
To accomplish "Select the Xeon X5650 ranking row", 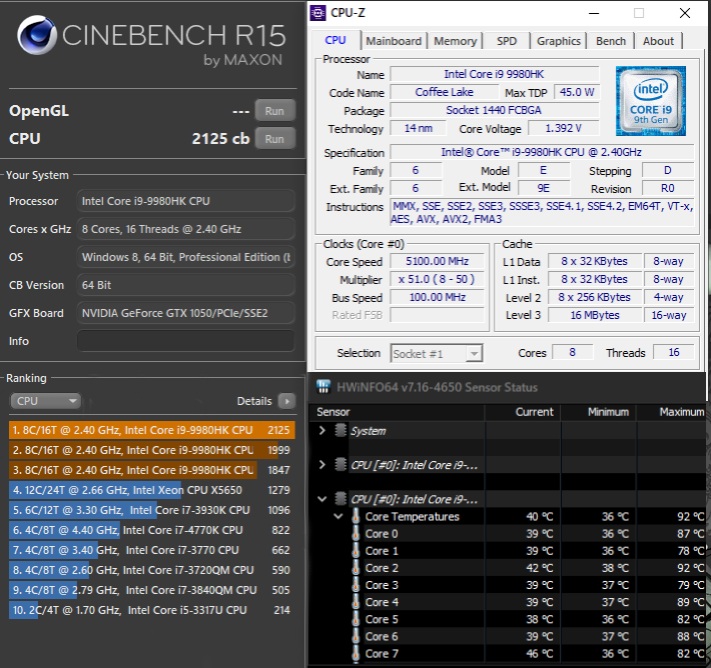I will [x=152, y=490].
